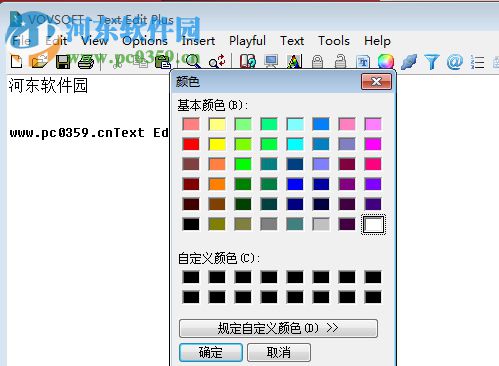The height and width of the screenshot is (366, 499).
Task: Click 规定自定义颜色 to define custom colors
Action: 278,328
